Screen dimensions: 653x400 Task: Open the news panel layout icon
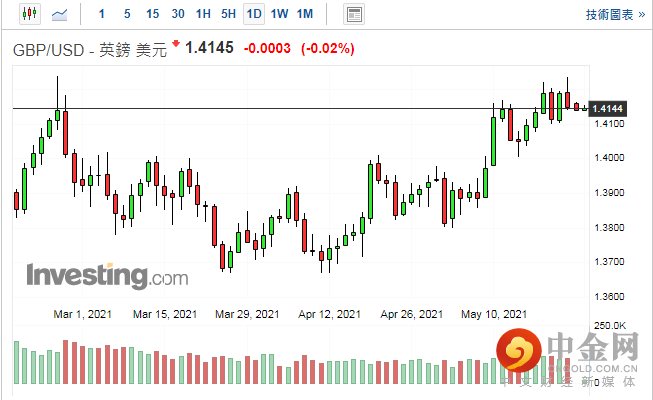(x=354, y=15)
